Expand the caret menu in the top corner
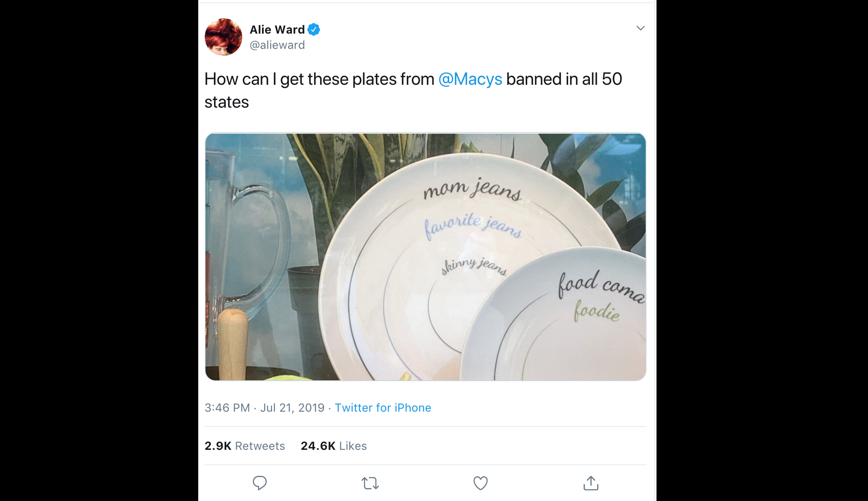The height and width of the screenshot is (501, 868). 641,27
